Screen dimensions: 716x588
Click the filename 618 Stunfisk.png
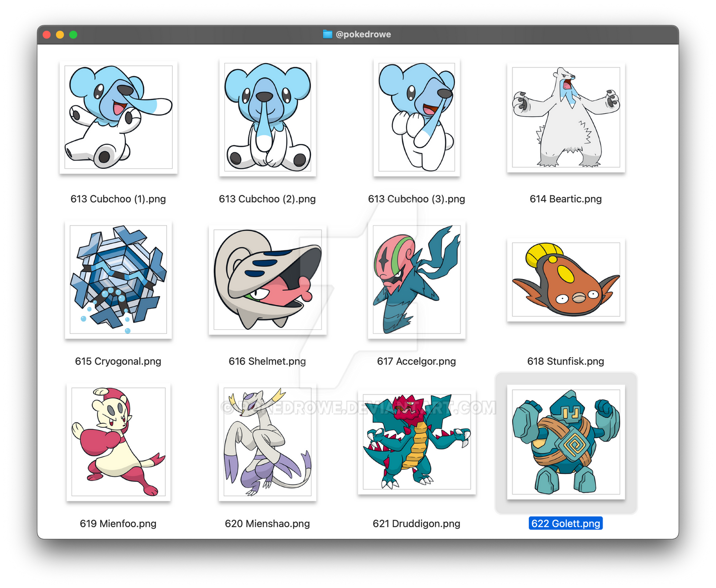point(566,361)
